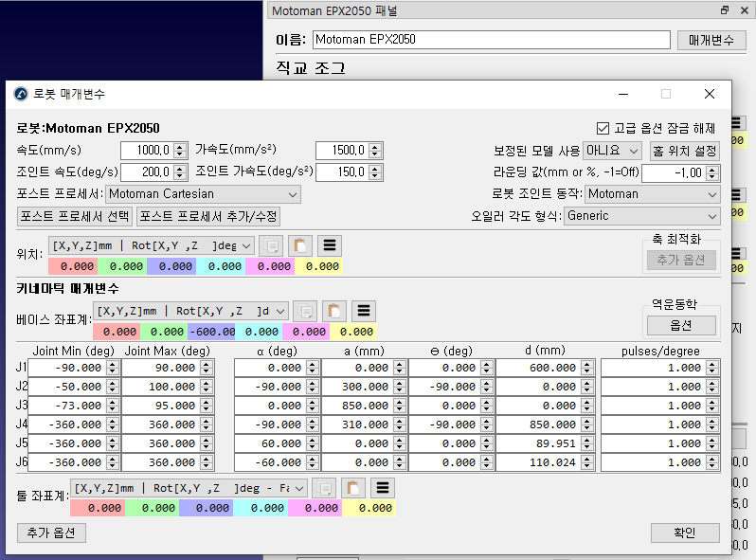Click the 포스트 프로세서 선택 button

[75, 216]
